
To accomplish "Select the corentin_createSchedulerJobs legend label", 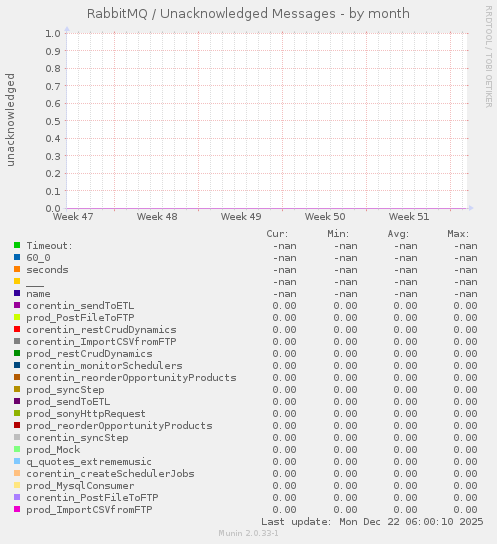I will pyautogui.click(x=110, y=474).
